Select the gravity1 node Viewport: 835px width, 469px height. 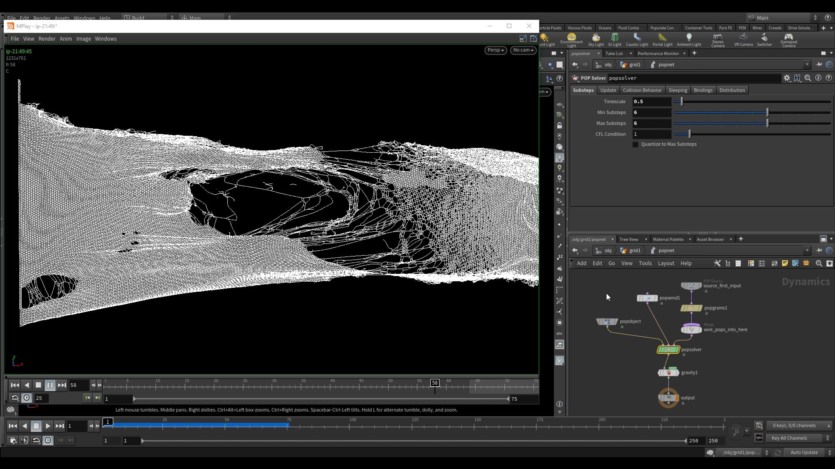click(x=668, y=372)
